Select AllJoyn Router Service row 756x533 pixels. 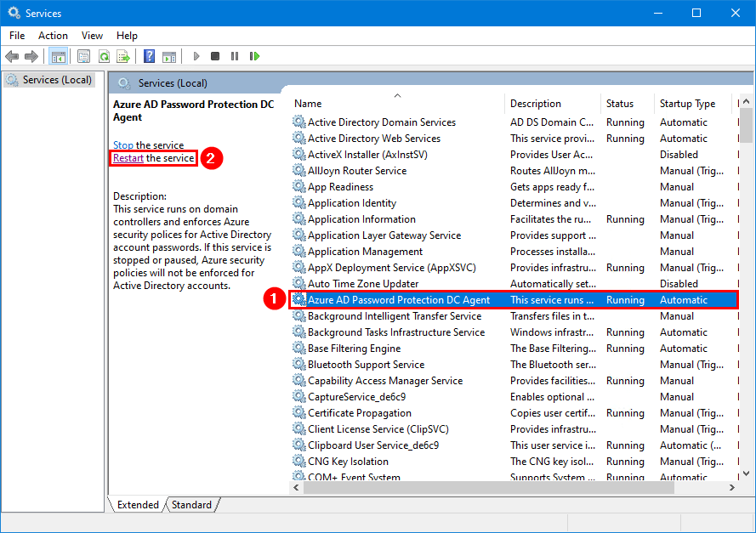[514, 171]
